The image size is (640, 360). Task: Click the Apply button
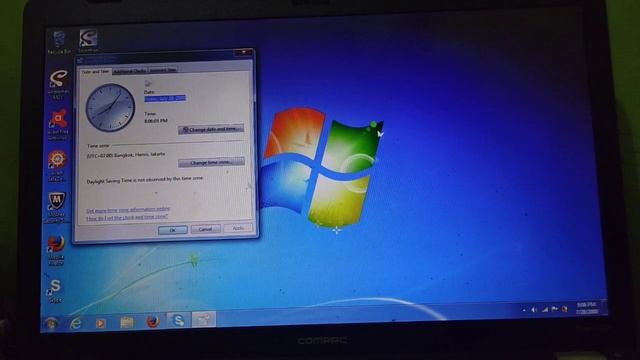(238, 228)
